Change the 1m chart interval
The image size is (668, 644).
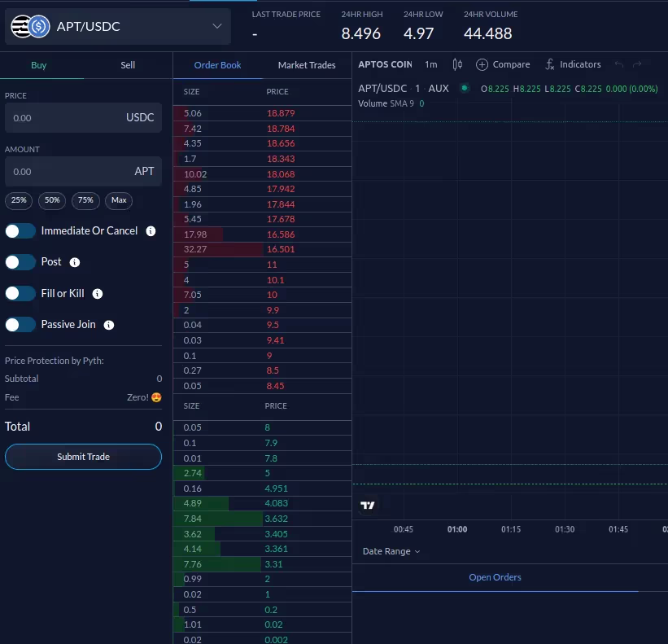pos(430,64)
